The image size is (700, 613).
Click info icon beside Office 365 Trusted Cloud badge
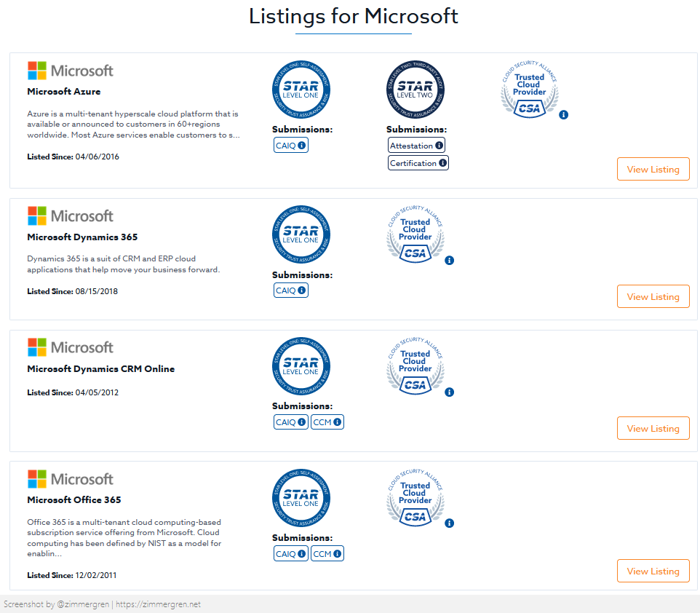tap(450, 523)
